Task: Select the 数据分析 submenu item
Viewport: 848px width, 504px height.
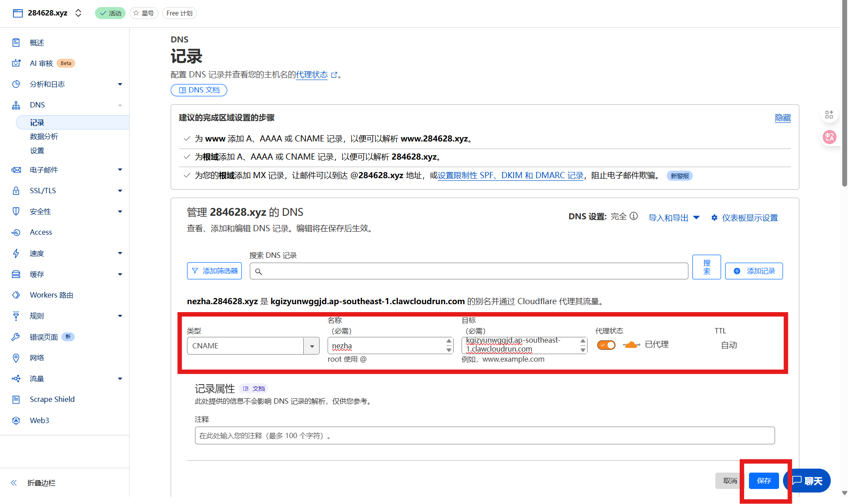Action: 44,136
